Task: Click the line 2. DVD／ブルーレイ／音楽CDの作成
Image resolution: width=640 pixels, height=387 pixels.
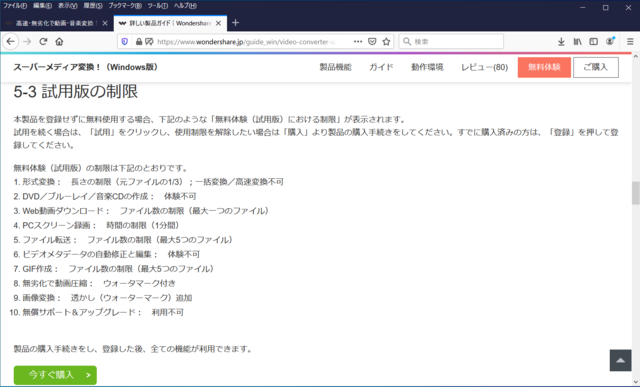Action: point(104,196)
